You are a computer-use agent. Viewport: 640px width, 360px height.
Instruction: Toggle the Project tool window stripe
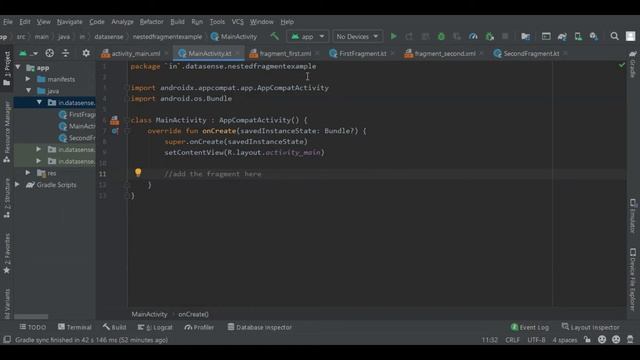click(x=7, y=69)
